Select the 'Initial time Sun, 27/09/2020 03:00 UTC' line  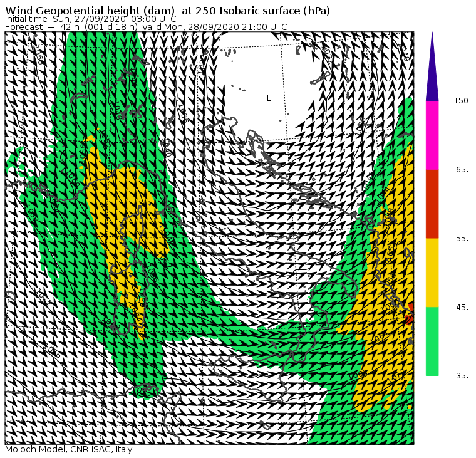click(90, 19)
